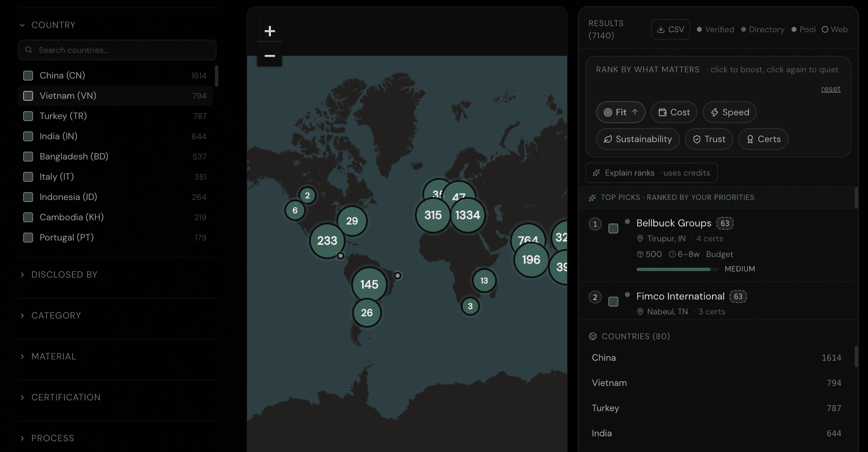The image size is (868, 452).
Task: Check the Turkey (TR) checkbox
Action: coord(28,116)
